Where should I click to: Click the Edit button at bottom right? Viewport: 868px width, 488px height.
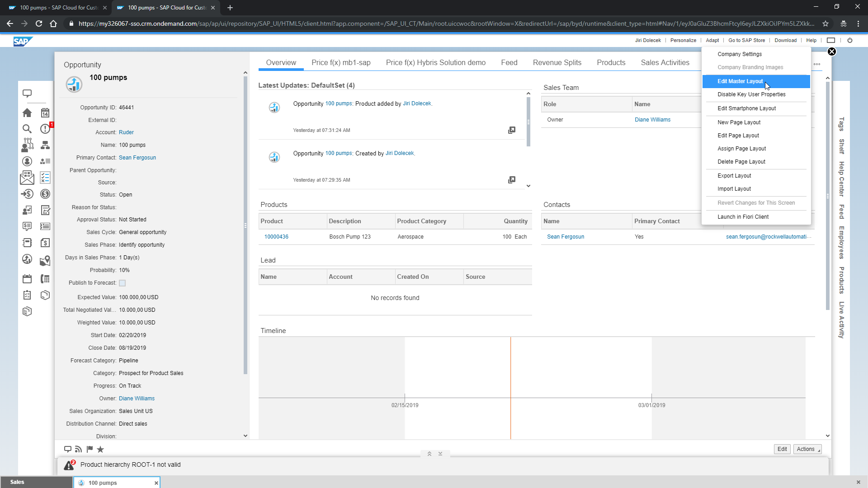click(782, 449)
